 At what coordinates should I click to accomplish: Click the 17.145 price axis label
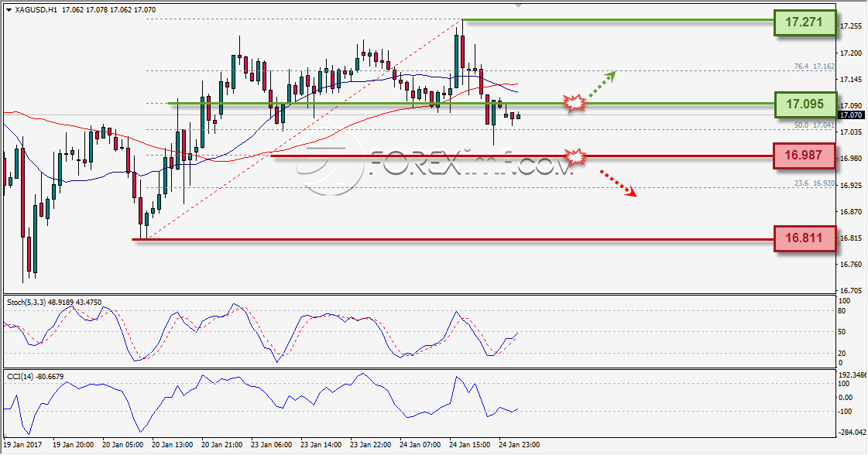click(x=850, y=80)
